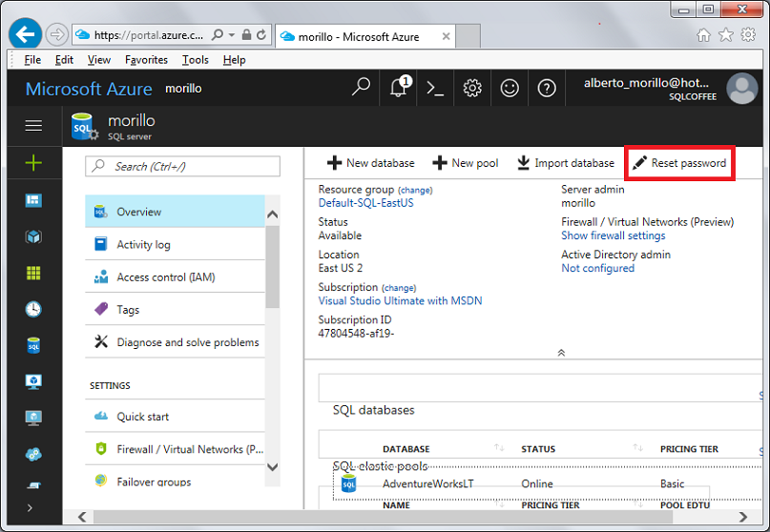Click the menu list scroll-down arrow
Image resolution: width=770 pixels, height=532 pixels.
(x=273, y=467)
